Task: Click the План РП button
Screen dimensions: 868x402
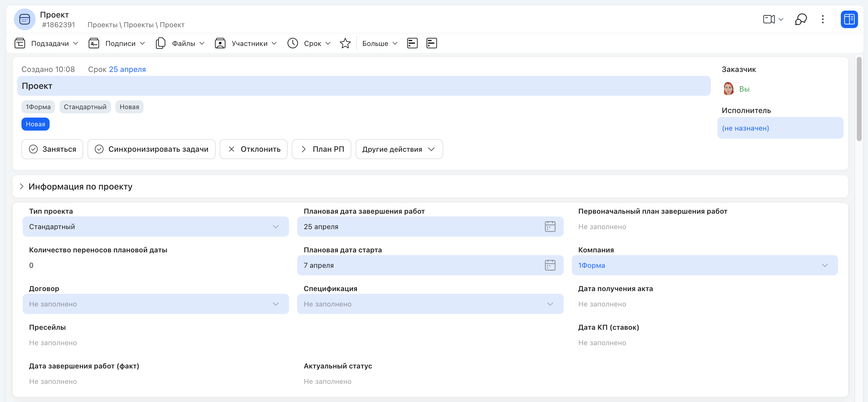Action: [x=321, y=149]
